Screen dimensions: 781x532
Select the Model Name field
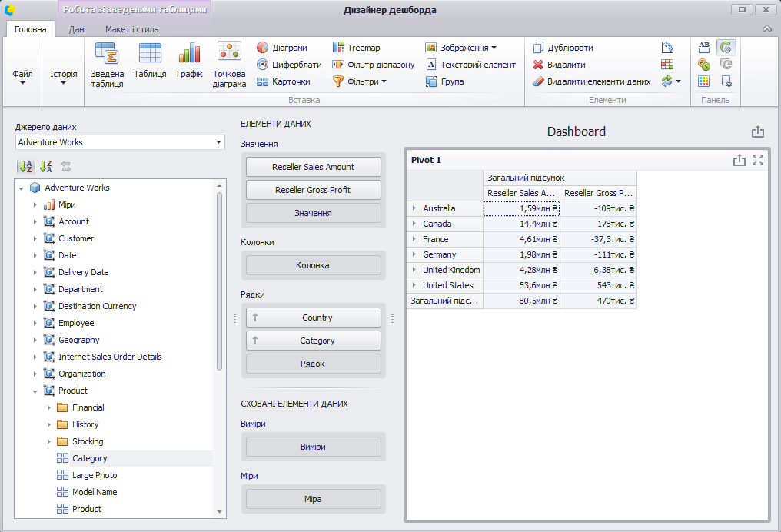(95, 492)
